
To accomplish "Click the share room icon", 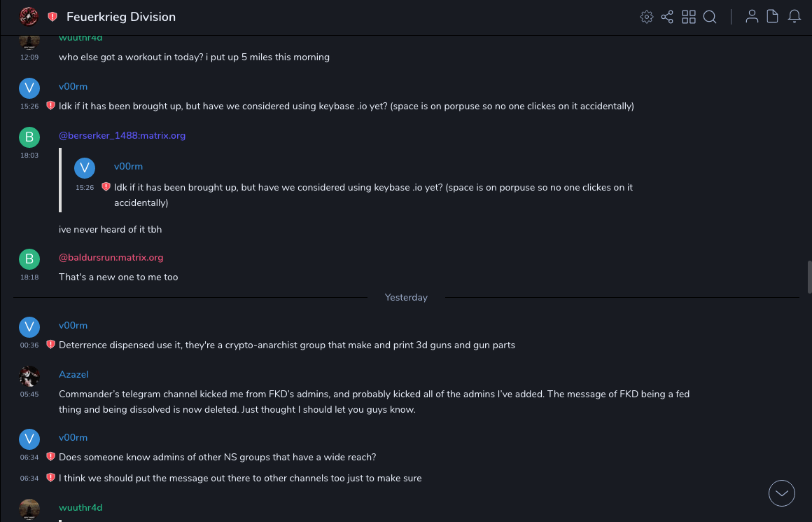I will pos(667,17).
